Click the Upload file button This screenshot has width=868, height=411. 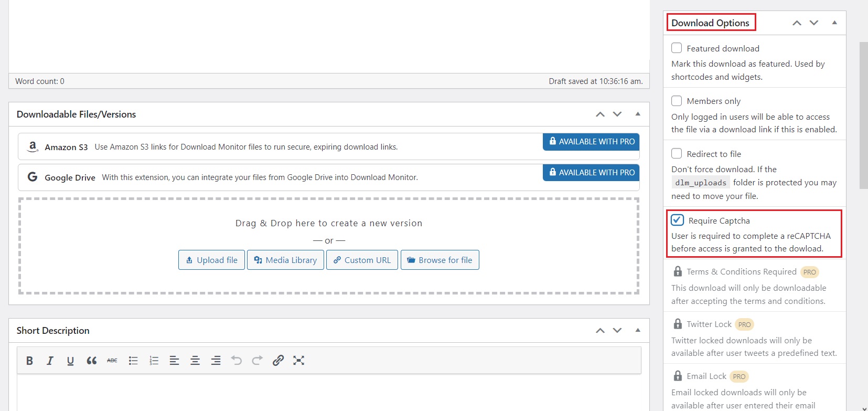pos(211,260)
